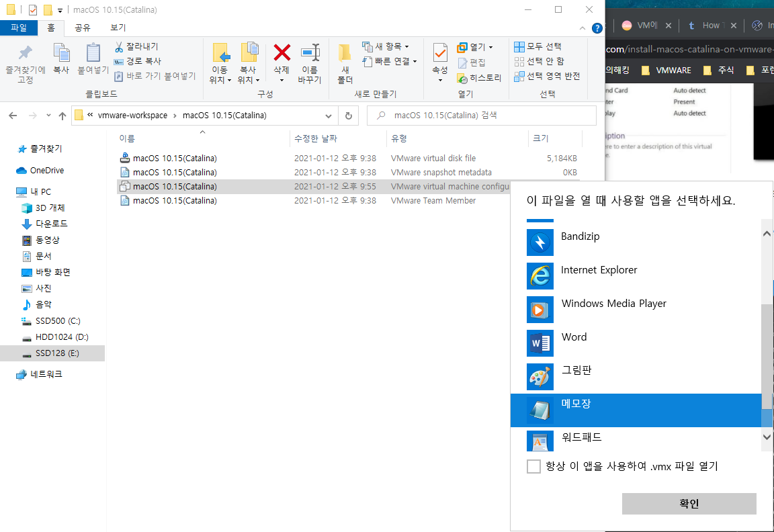Click 이름 바꾸기 (Rename) icon

310,52
